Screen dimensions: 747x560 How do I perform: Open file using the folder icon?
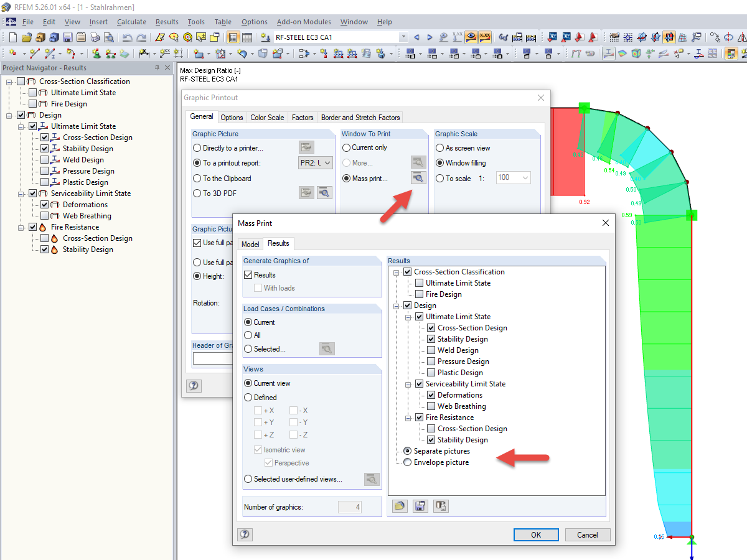tap(27, 37)
